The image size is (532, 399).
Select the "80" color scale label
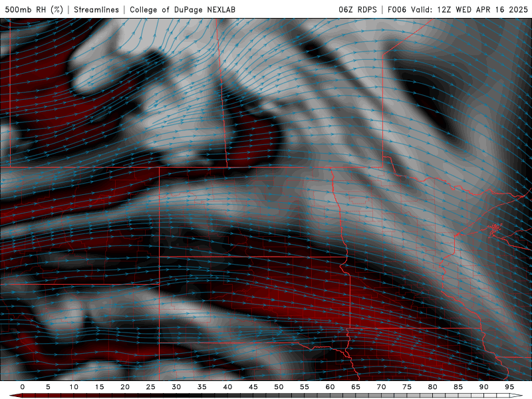tap(432, 387)
